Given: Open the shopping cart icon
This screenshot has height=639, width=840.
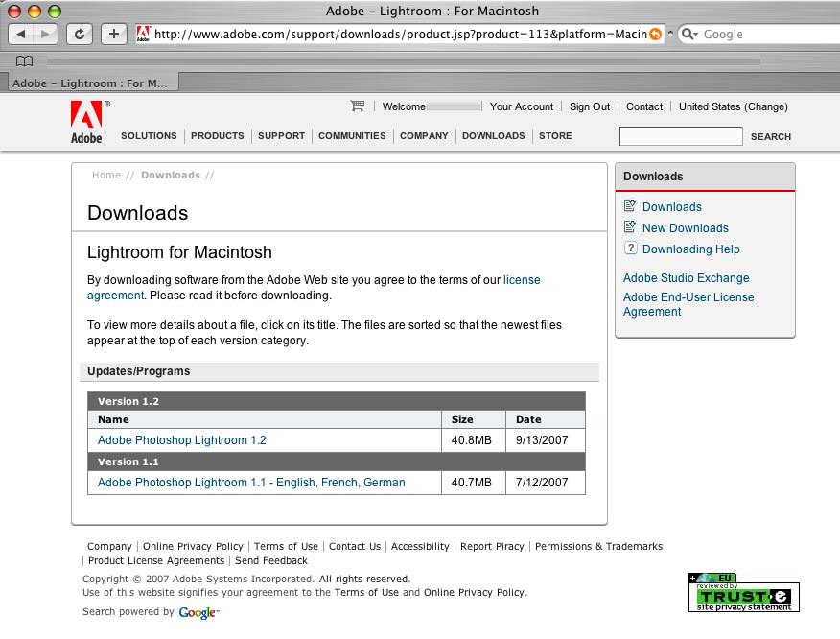Looking at the screenshot, I should click(358, 106).
